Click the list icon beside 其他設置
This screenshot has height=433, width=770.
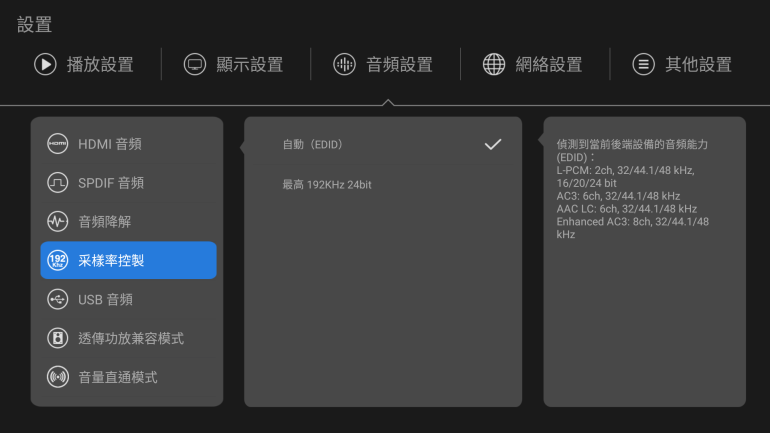coord(644,64)
